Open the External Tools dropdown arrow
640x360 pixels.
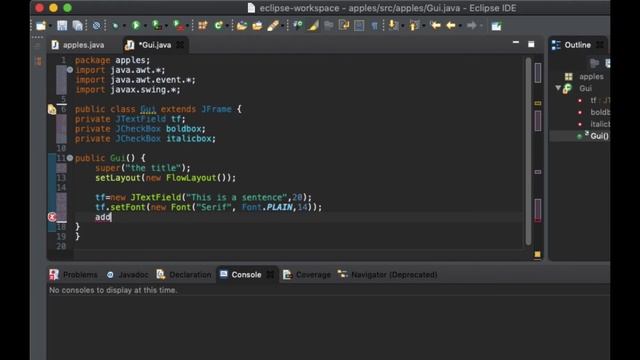click(188, 26)
